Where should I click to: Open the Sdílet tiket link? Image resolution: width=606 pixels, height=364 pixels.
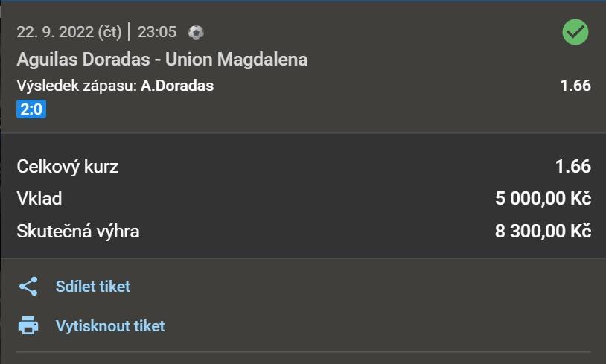point(92,287)
